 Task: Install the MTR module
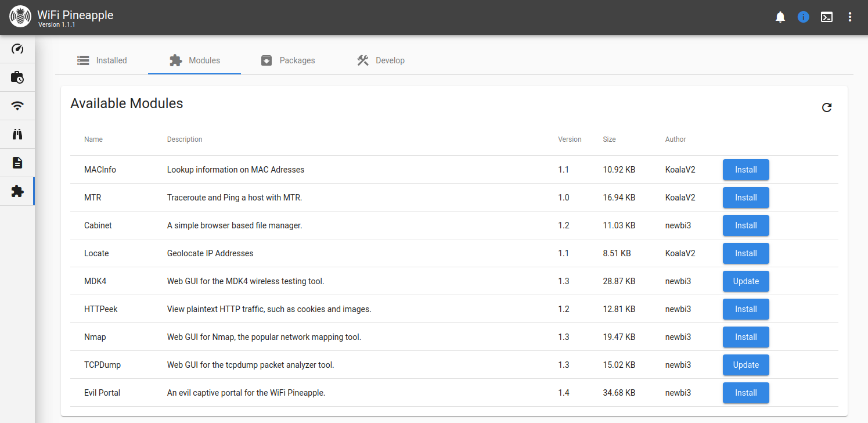(x=746, y=198)
